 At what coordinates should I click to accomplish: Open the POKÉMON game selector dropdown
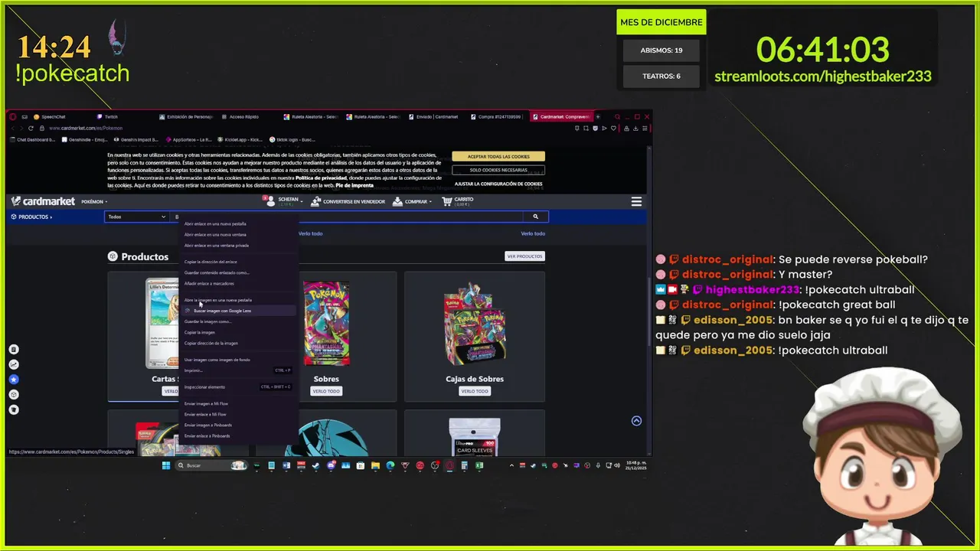pyautogui.click(x=94, y=202)
